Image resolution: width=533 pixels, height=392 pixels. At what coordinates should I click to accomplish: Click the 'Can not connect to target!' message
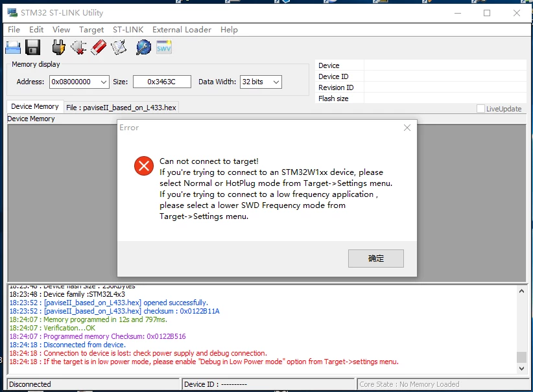[x=209, y=161]
